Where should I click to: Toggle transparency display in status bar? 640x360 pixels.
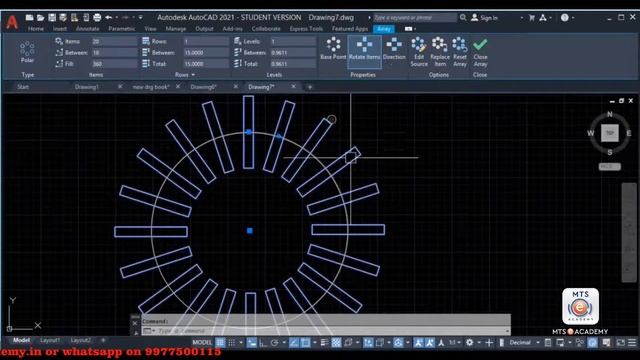(x=336, y=342)
